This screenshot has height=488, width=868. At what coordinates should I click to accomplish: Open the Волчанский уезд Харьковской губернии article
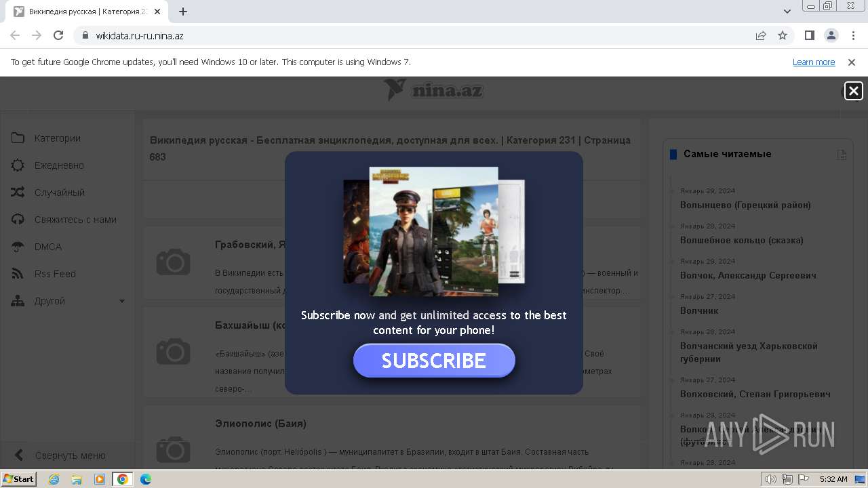coord(749,352)
